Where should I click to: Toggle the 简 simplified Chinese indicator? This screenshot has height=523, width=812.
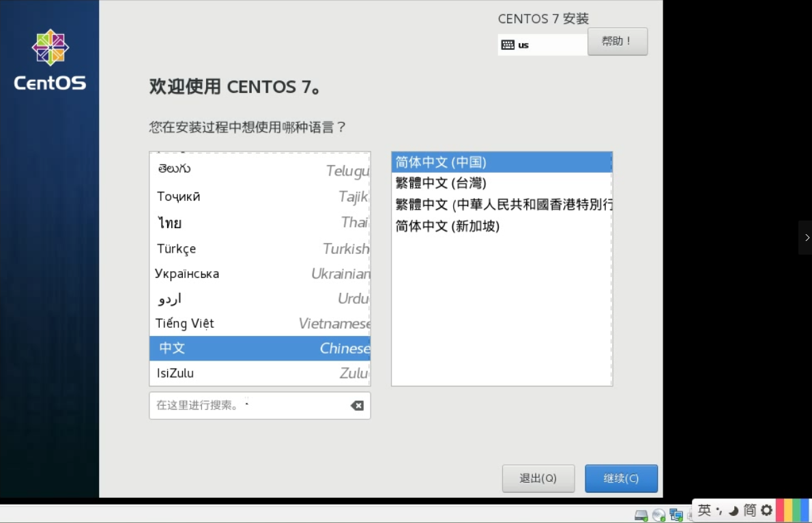(x=750, y=510)
